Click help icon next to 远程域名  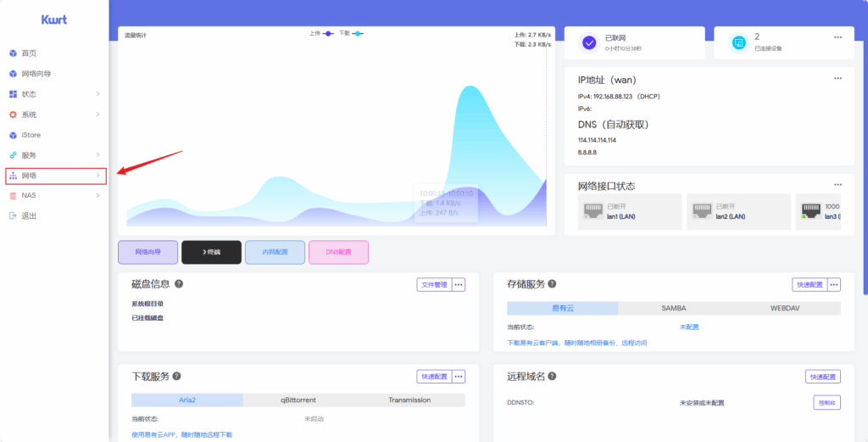553,377
